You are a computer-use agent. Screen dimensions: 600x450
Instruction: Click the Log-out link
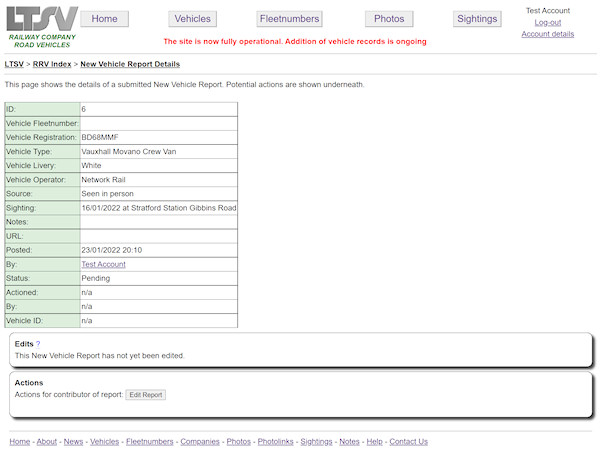547,22
